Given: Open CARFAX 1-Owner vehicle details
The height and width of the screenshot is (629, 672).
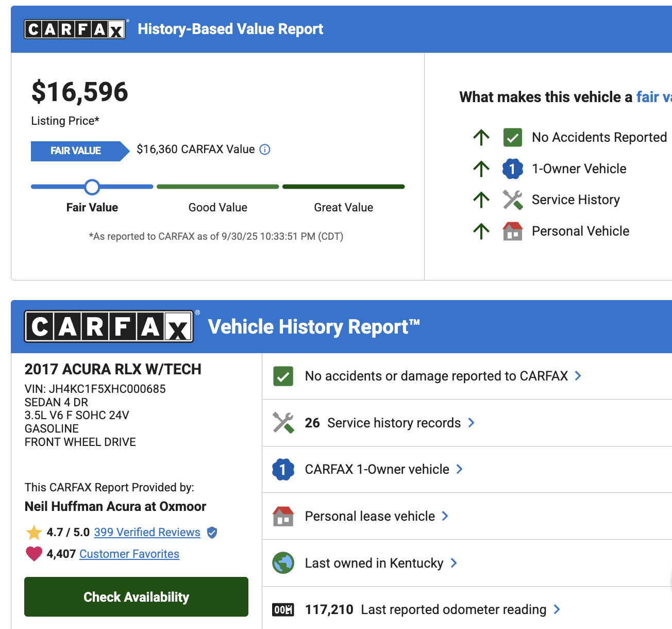Looking at the screenshot, I should tap(377, 469).
